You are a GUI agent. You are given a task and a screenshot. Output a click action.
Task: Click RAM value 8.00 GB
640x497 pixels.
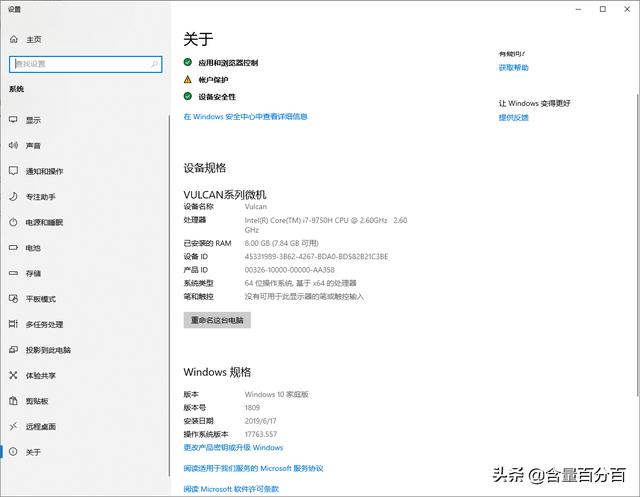(x=281, y=243)
